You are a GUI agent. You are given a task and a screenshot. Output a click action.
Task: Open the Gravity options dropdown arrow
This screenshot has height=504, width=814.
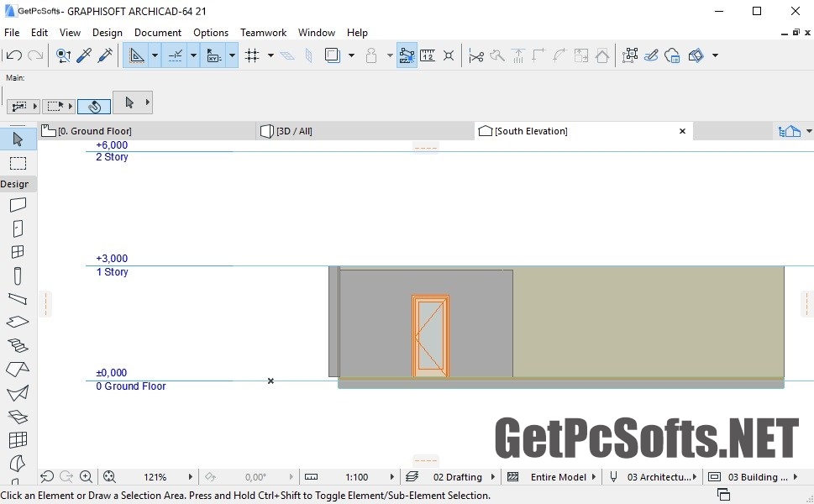[389, 55]
